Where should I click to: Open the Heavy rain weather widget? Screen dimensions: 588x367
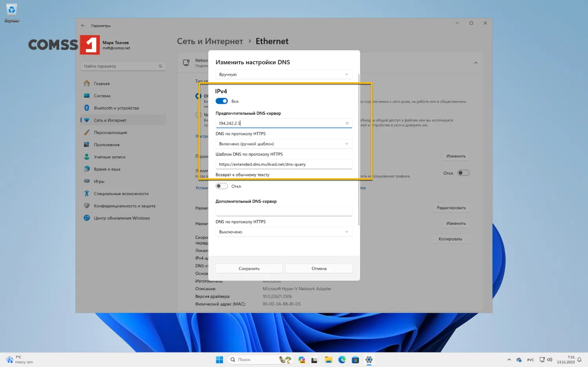(x=20, y=360)
